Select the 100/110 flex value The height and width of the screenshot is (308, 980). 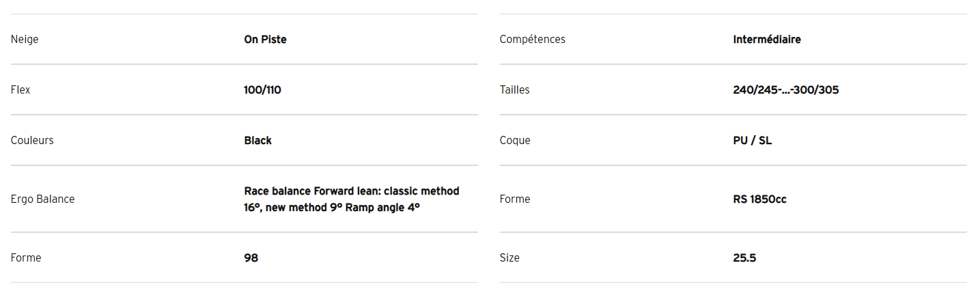point(262,90)
